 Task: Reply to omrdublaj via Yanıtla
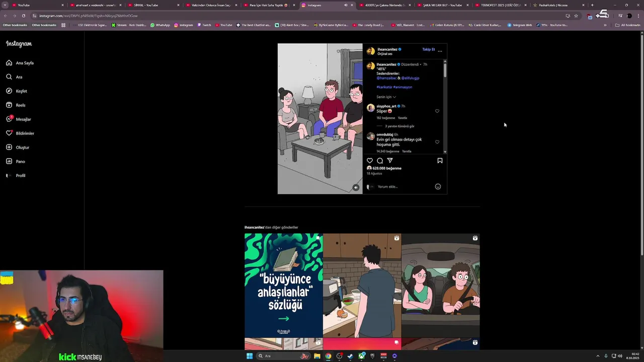coord(407,151)
